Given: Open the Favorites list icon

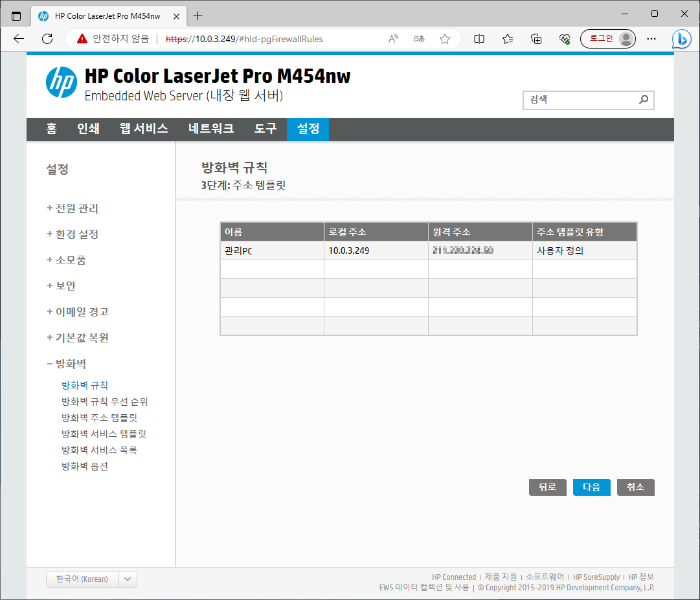Looking at the screenshot, I should (x=508, y=39).
